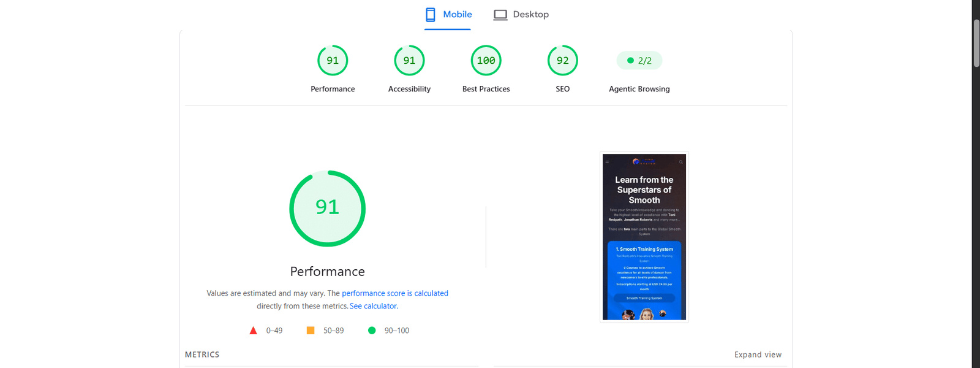Click the large 'Performance' heading text

coord(328,271)
